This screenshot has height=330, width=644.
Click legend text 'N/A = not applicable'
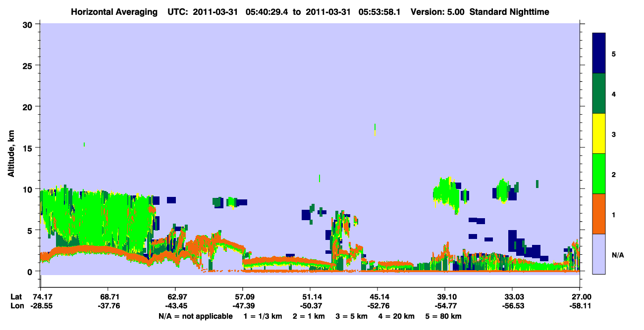tap(195, 316)
